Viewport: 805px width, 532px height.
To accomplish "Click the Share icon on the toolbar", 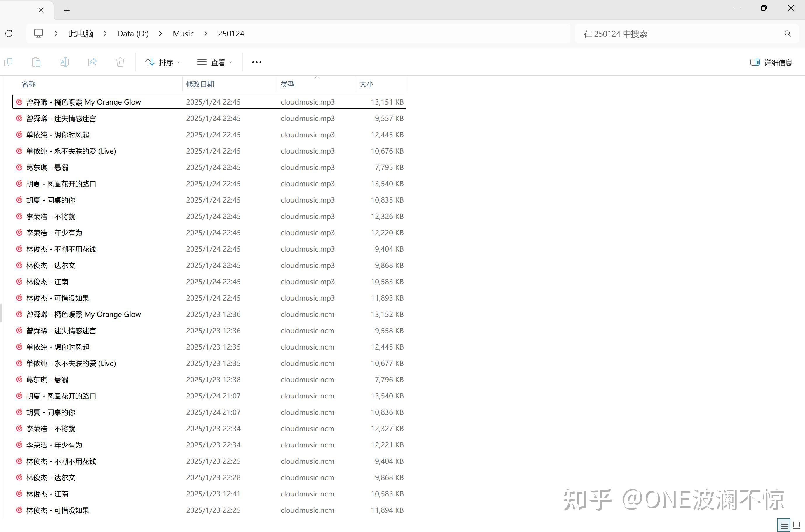I will [92, 62].
